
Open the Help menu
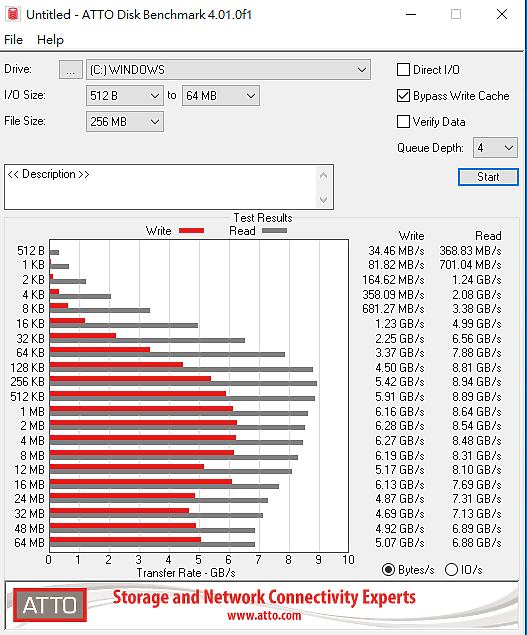tap(50, 40)
